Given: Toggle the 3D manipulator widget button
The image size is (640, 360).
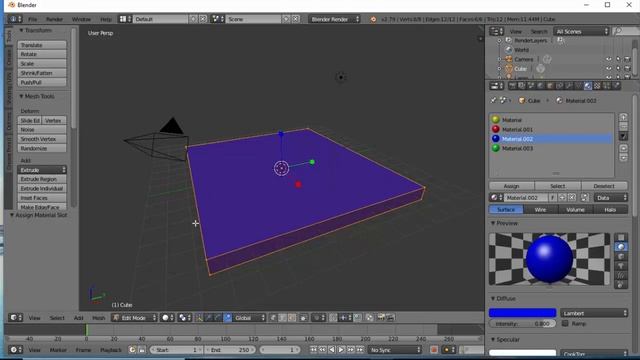Looking at the screenshot, I should pyautogui.click(x=198, y=318).
